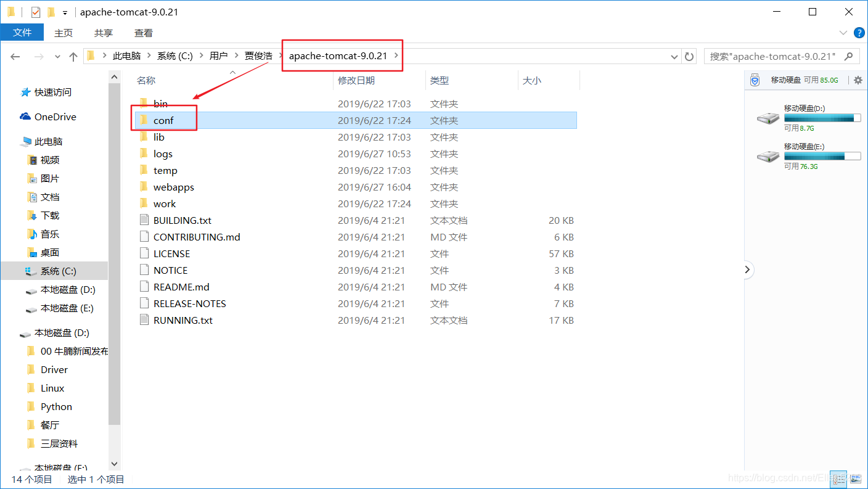Open 快速访问 in navigation pane
Image resolution: width=868 pixels, height=489 pixels.
53,92
